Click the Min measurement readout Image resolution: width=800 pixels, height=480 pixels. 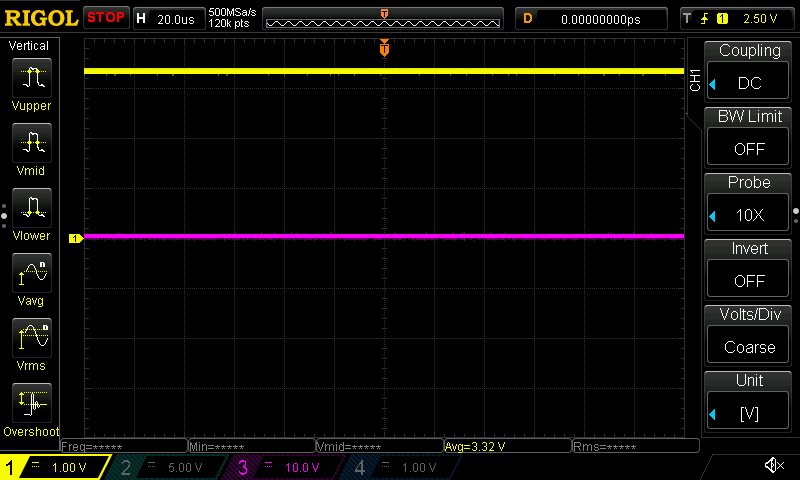tap(252, 446)
